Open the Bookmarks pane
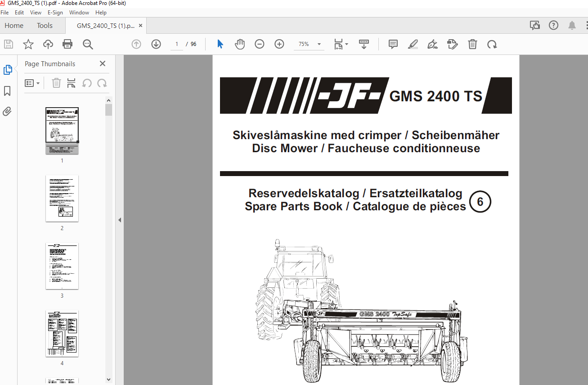 tap(7, 91)
